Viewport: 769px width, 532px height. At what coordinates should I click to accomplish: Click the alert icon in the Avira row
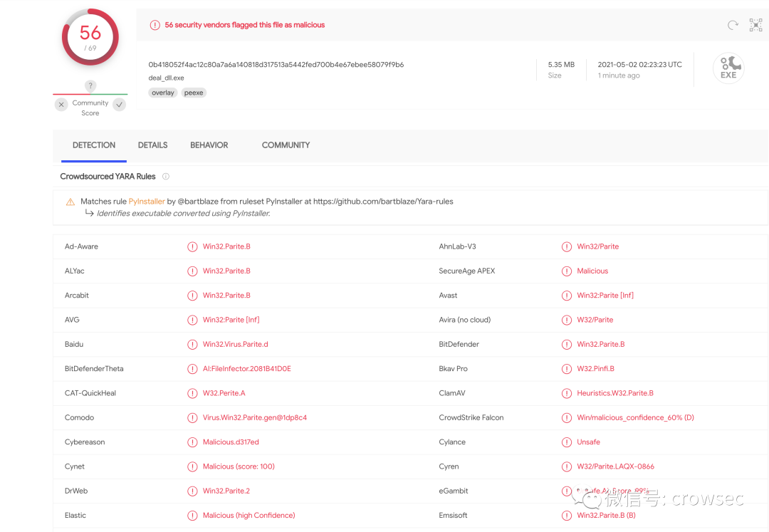point(567,320)
